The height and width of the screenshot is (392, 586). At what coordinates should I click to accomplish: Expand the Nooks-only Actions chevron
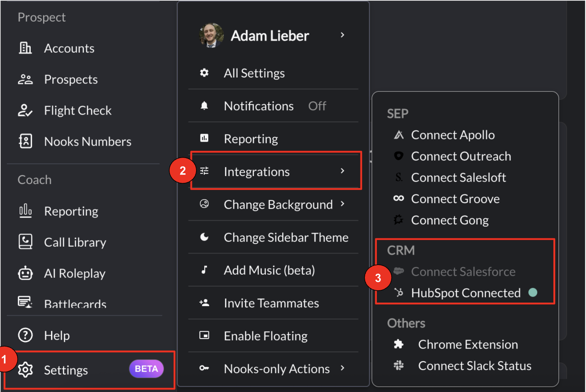(342, 368)
